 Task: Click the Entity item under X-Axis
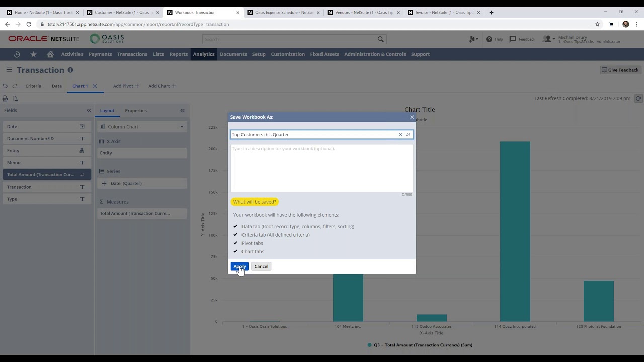(142, 153)
